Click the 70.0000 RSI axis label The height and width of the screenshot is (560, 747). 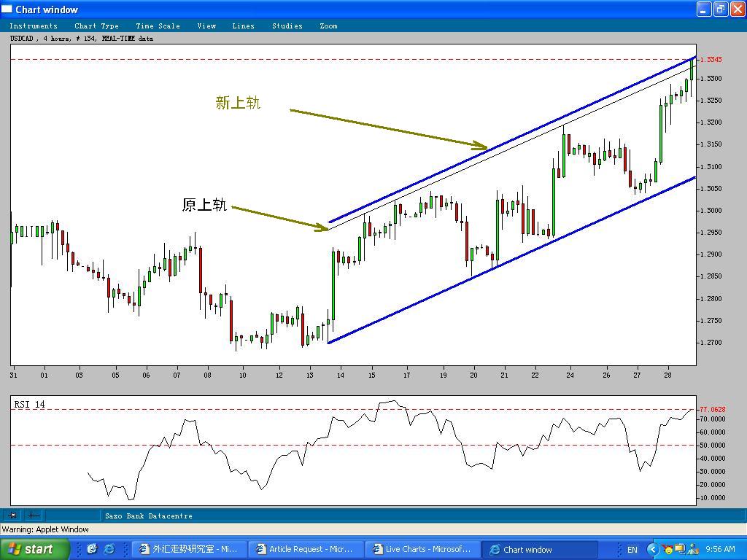pyautogui.click(x=712, y=419)
